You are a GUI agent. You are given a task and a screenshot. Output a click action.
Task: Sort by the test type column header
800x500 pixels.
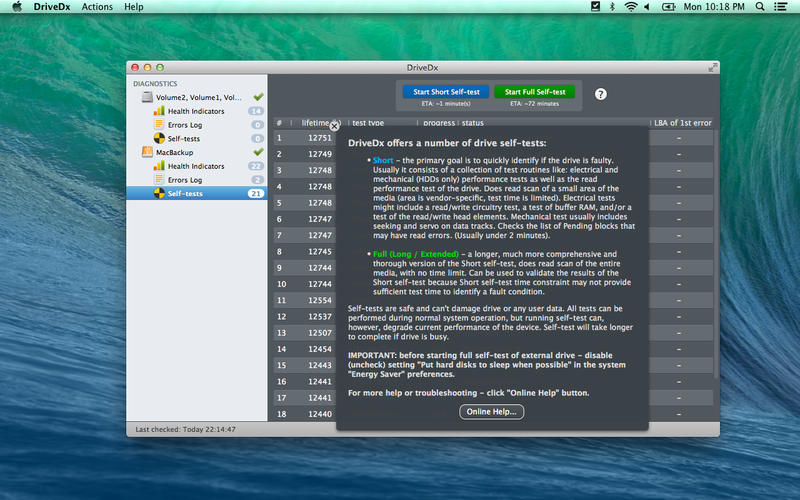[x=368, y=123]
